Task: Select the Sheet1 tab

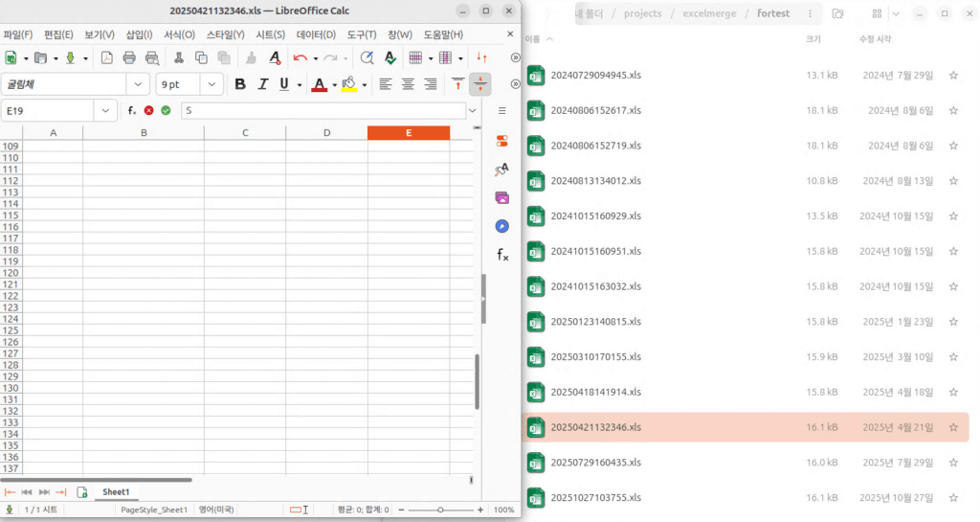Action: click(x=115, y=491)
